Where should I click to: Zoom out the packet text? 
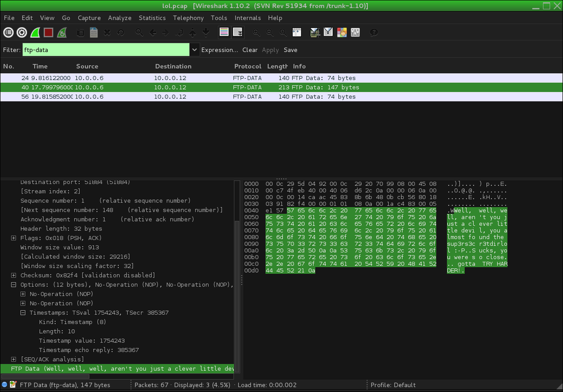tap(270, 33)
